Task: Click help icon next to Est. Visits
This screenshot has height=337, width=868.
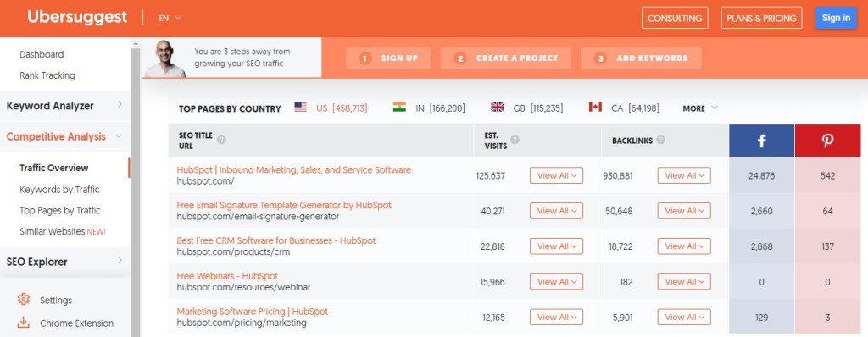Action: tap(515, 140)
